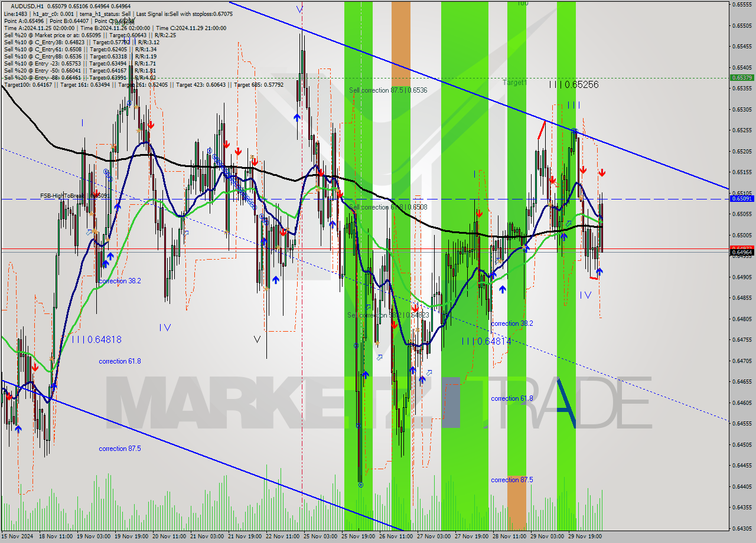Click the '27 Nov 19:00' time axis label

[x=471, y=537]
